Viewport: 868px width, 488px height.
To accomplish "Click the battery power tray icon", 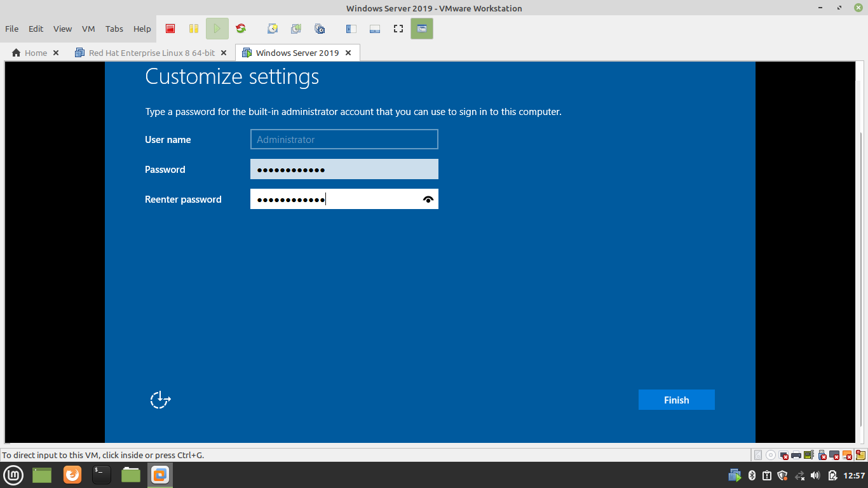I will tap(832, 475).
